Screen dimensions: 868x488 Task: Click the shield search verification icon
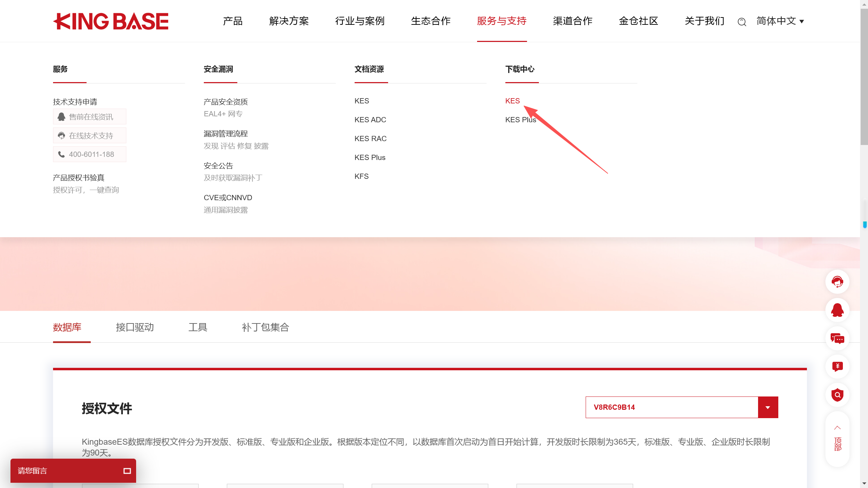tap(838, 395)
